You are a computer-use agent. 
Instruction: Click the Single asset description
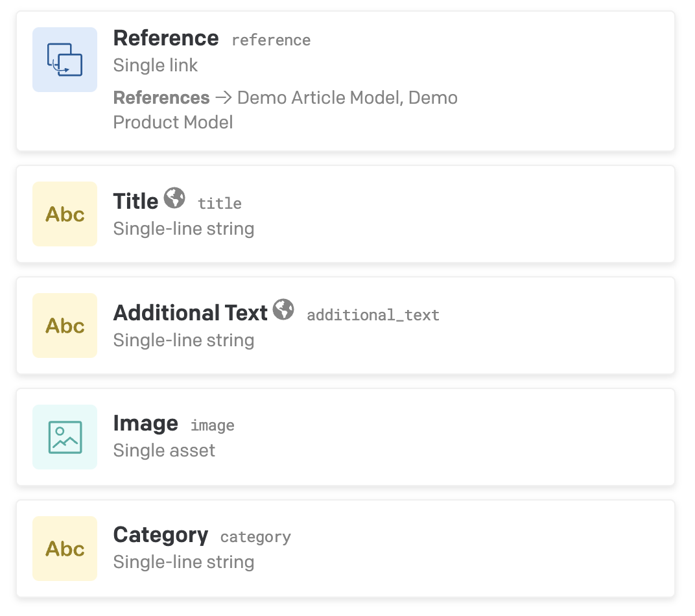[164, 451]
